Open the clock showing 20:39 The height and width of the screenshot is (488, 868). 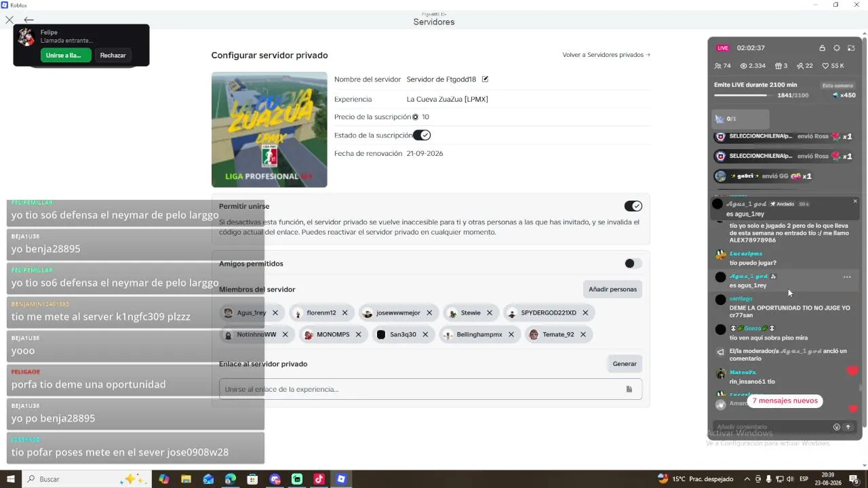827,479
